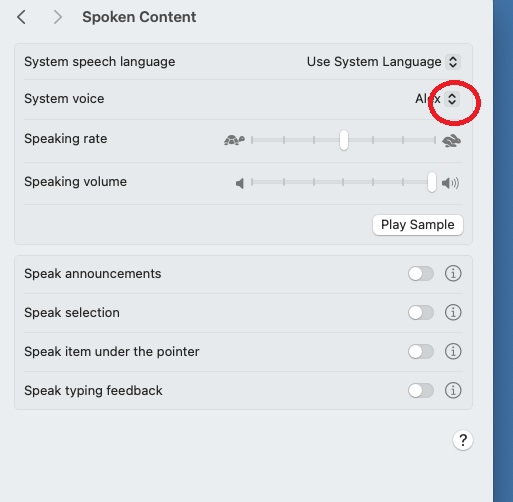Toggle Speak item under the pointer
The width and height of the screenshot is (513, 502).
pos(421,351)
